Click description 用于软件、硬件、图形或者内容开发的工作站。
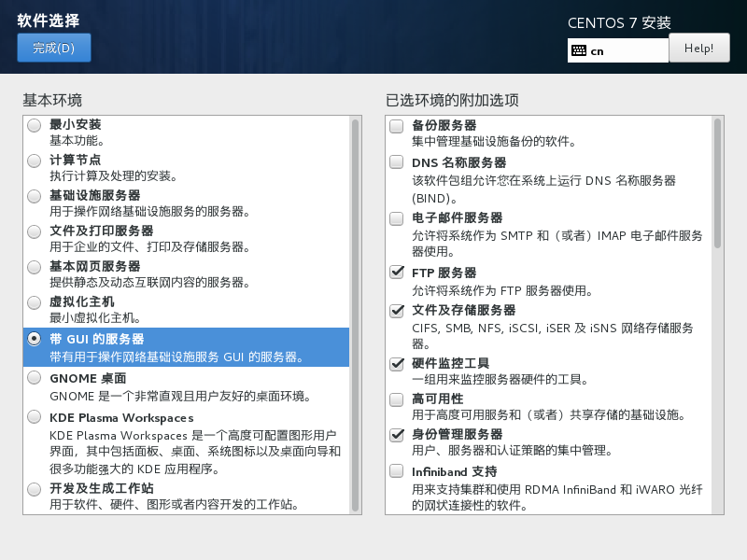This screenshot has width=747, height=560. click(x=174, y=504)
